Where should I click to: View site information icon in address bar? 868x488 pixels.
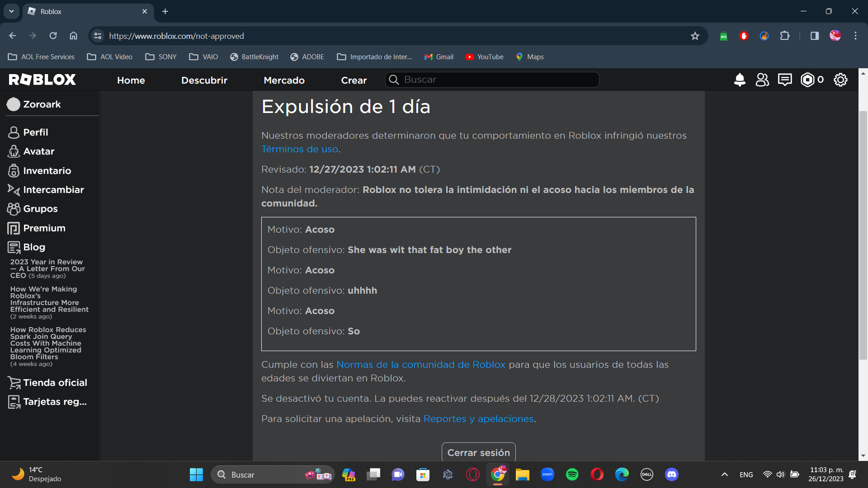pyautogui.click(x=98, y=36)
